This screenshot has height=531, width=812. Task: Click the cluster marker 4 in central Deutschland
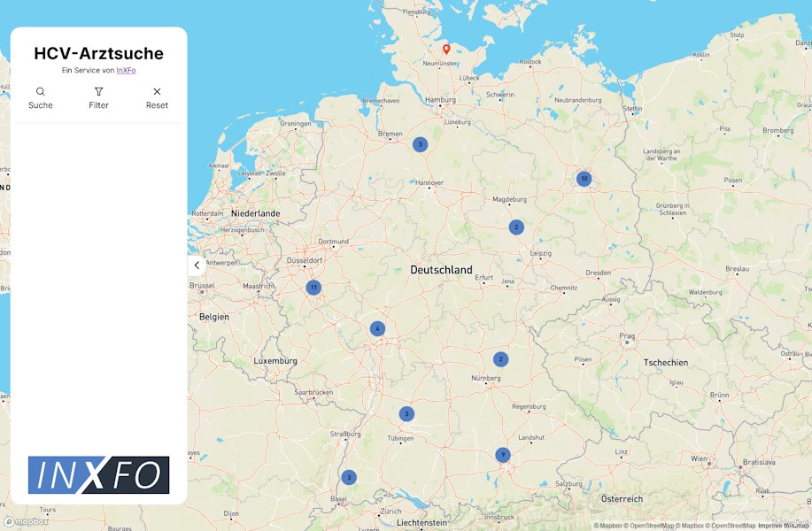point(377,327)
